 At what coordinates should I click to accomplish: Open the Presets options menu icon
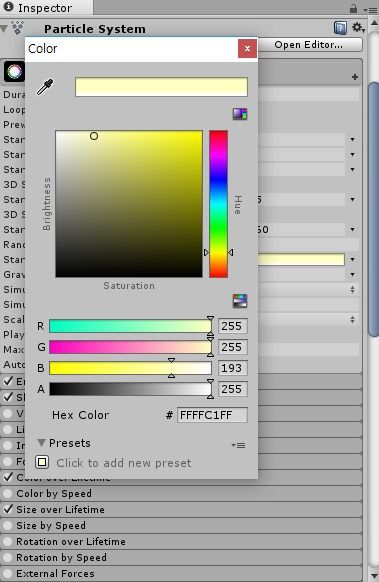[x=239, y=445]
